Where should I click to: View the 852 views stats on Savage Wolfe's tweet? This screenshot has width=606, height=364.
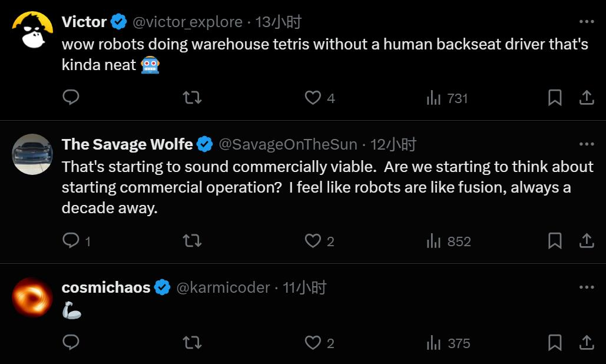pos(449,241)
